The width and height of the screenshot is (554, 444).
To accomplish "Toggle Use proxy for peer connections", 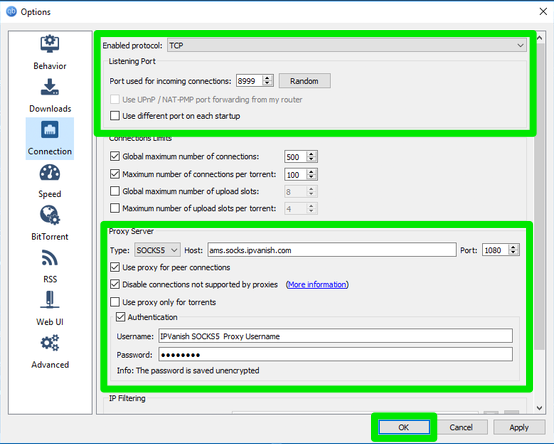I will click(115, 267).
